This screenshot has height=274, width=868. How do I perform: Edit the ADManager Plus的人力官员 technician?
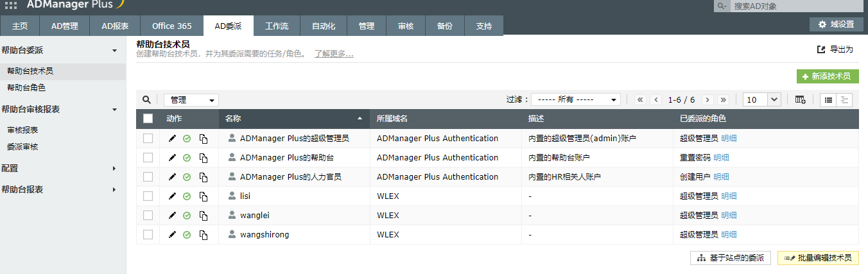point(172,176)
